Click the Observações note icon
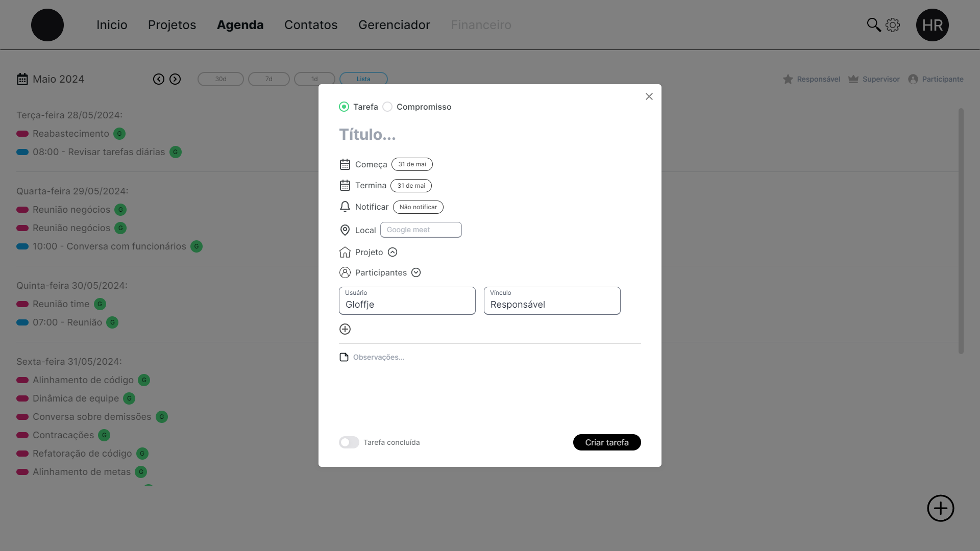The image size is (980, 551). coord(344,357)
